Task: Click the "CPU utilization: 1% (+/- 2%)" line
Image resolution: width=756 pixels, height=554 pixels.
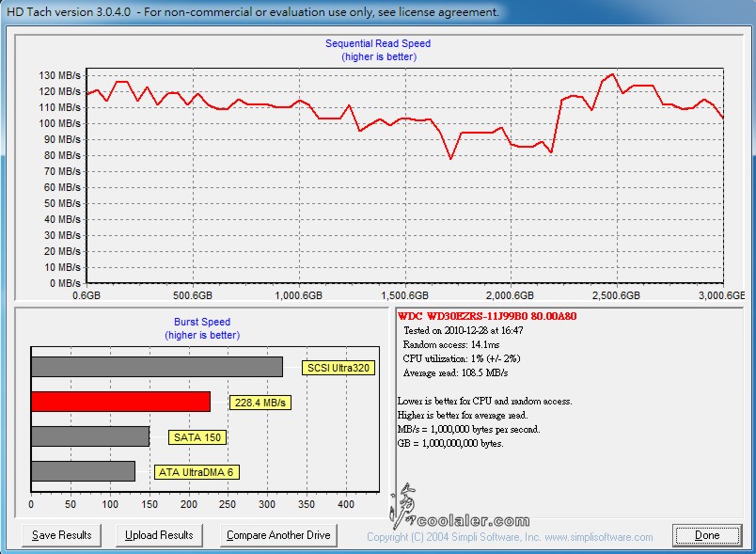Action: 462,358
